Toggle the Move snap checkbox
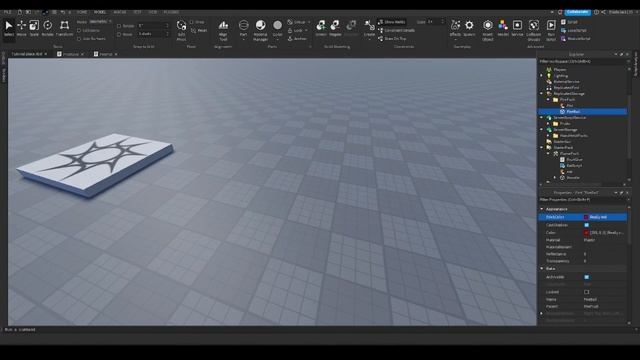The height and width of the screenshot is (360, 640). [119, 34]
